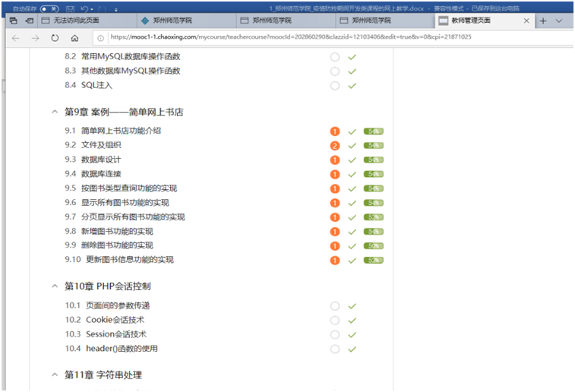Collapse 第11章 字符串处理 chapter

(x=54, y=375)
